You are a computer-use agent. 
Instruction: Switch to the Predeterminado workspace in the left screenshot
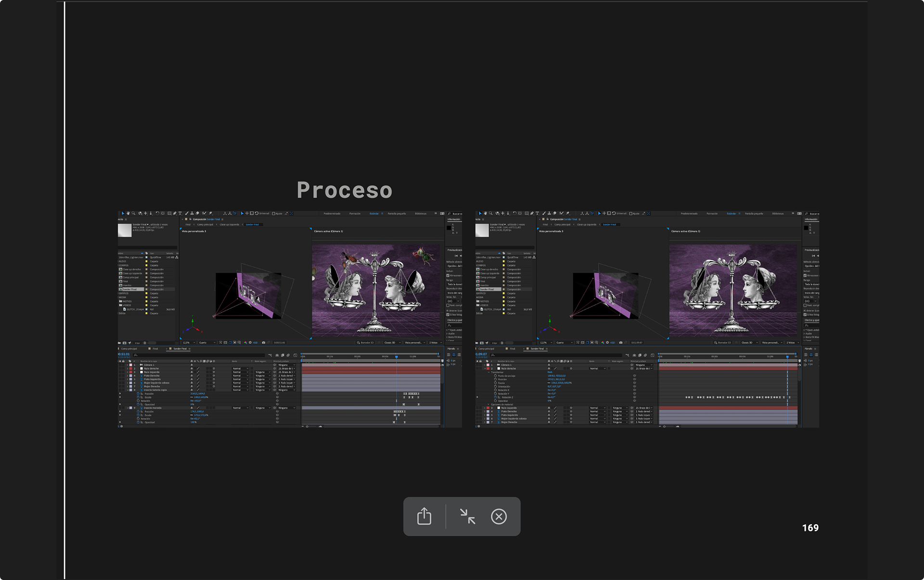pos(332,214)
